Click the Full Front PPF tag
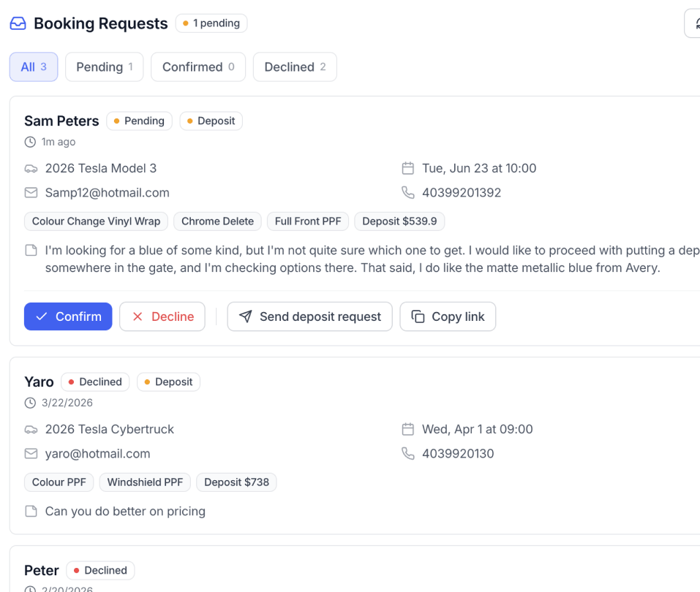700x592 pixels. point(308,221)
